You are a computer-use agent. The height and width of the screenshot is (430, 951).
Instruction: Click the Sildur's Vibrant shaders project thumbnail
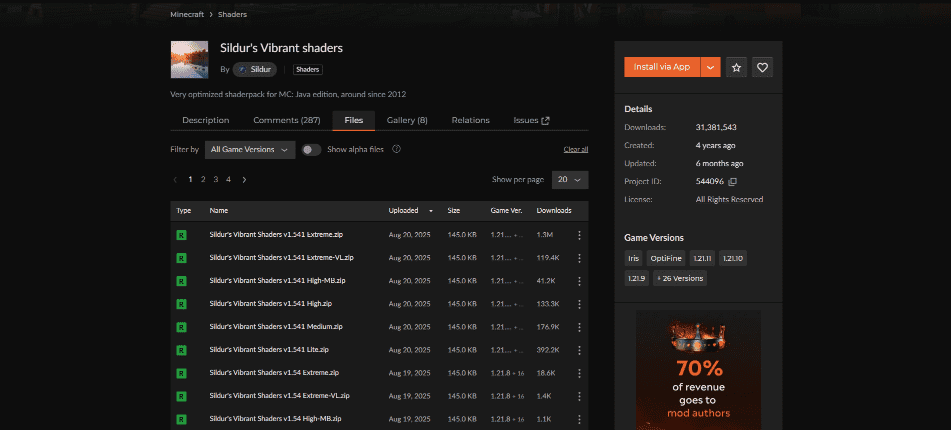point(190,59)
